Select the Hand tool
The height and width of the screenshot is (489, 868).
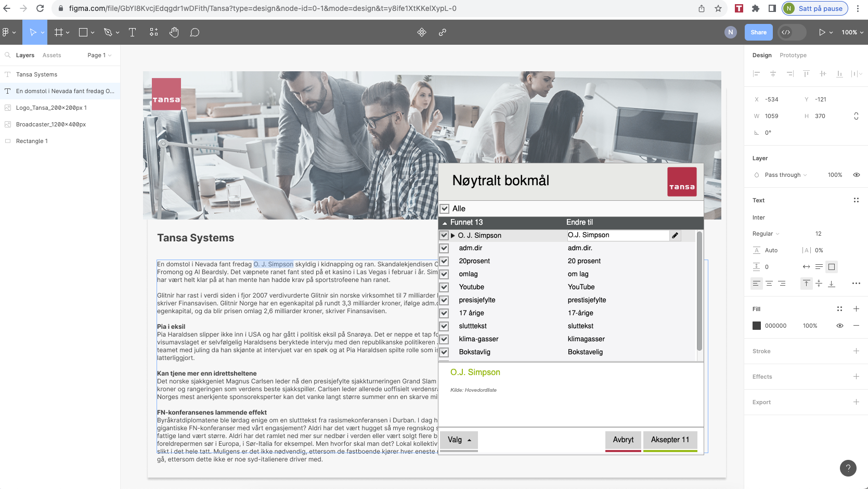coord(174,32)
